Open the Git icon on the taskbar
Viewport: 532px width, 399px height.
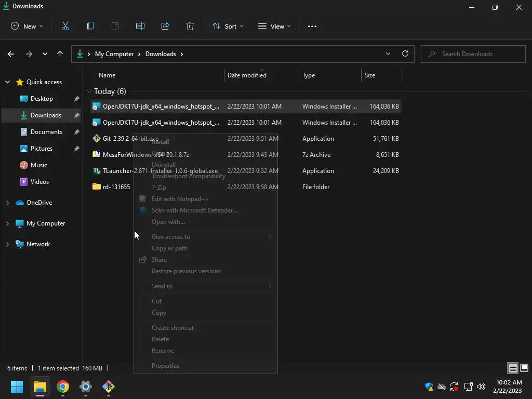coord(109,387)
